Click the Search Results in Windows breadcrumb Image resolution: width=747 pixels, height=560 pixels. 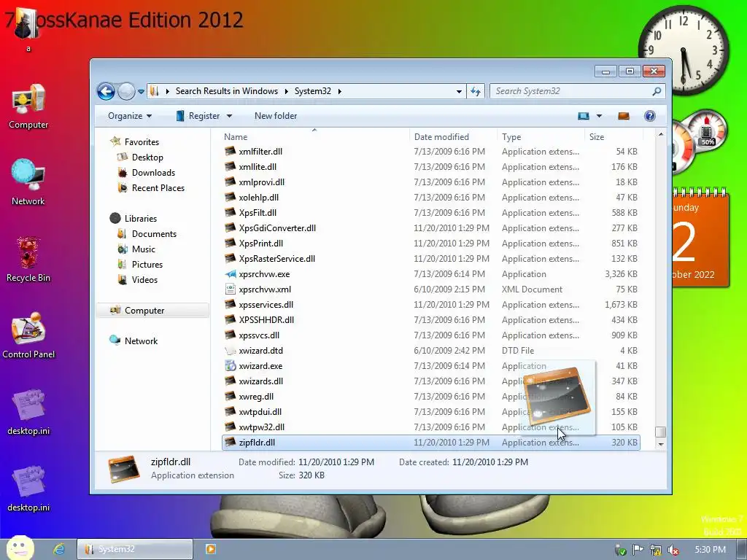227,91
